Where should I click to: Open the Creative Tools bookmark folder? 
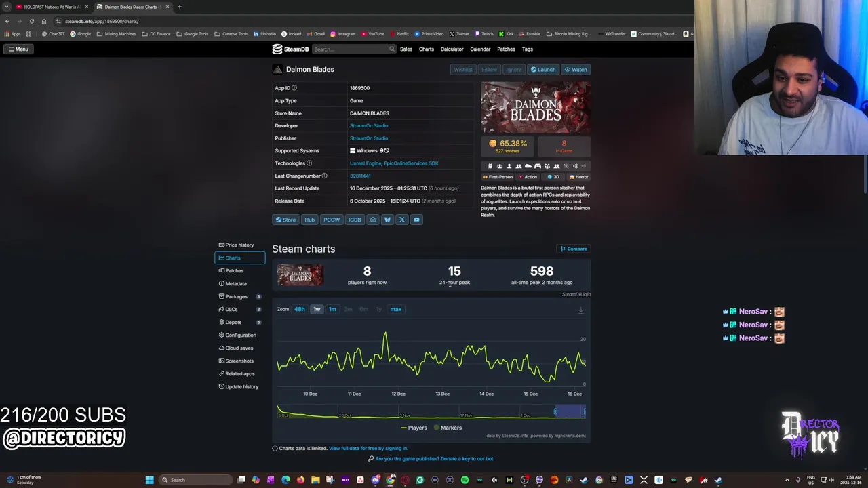click(231, 33)
